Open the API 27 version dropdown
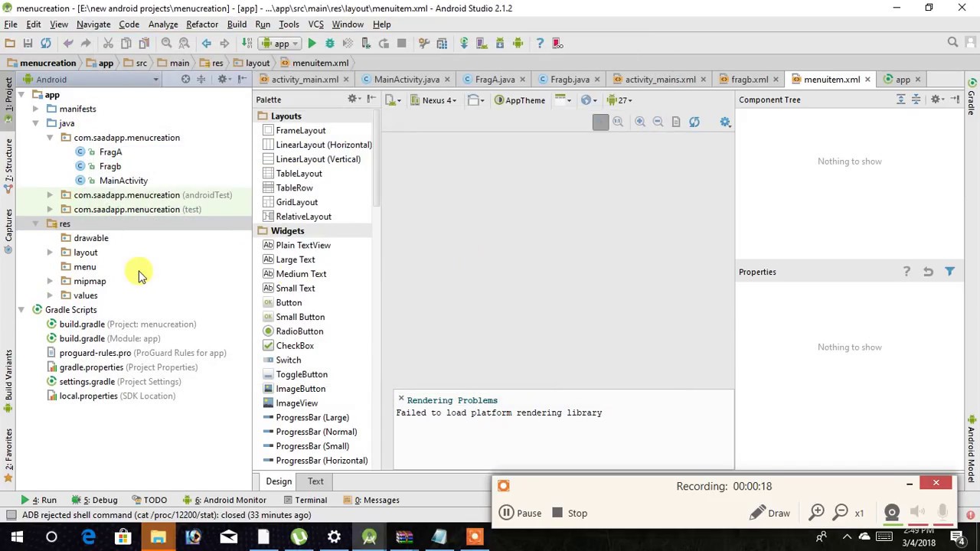This screenshot has width=980, height=551. tap(620, 100)
